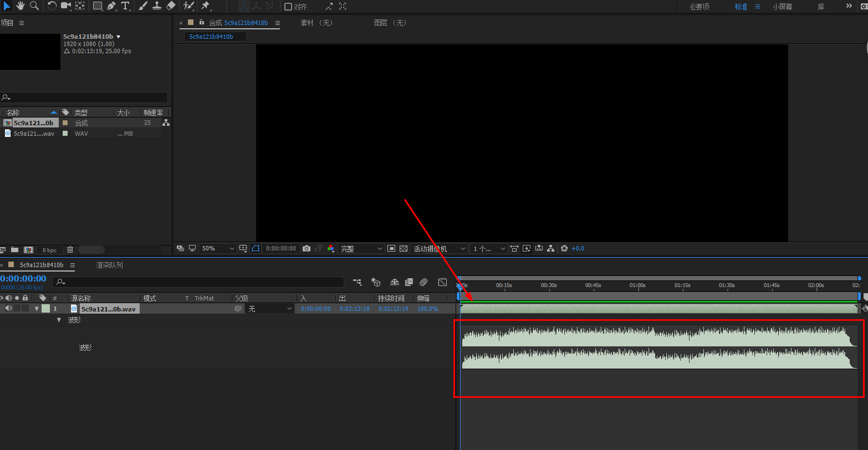Select the Clone Stamp tool
The image size is (868, 450).
click(157, 6)
